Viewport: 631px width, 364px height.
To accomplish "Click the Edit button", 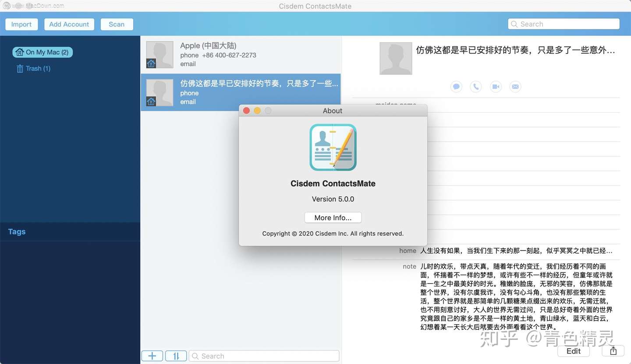I will point(574,351).
